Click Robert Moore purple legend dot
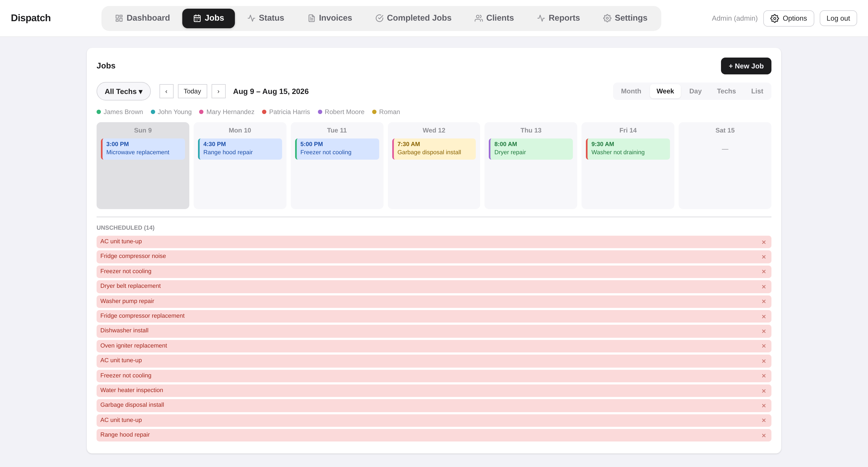Image resolution: width=868 pixels, height=467 pixels. tap(320, 112)
